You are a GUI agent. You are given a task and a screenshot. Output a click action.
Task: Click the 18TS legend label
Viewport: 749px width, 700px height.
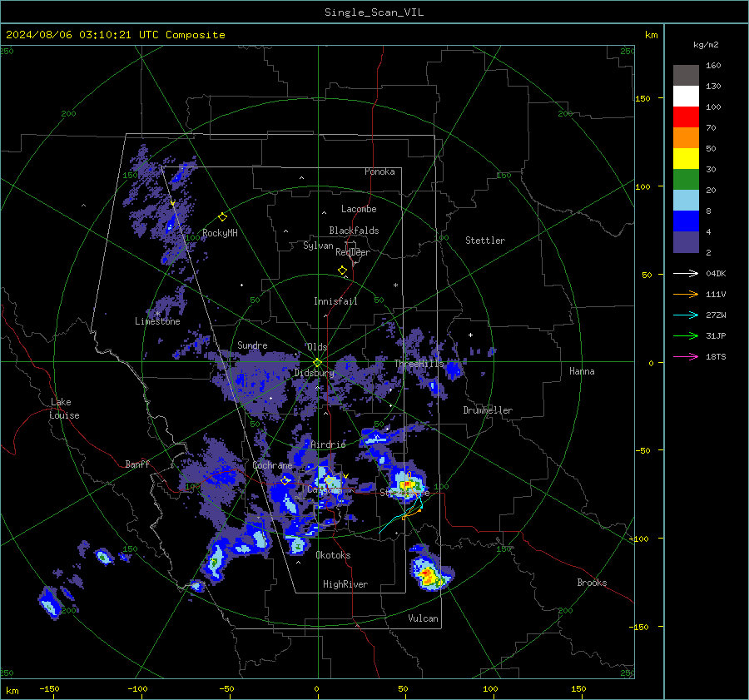pyautogui.click(x=716, y=356)
